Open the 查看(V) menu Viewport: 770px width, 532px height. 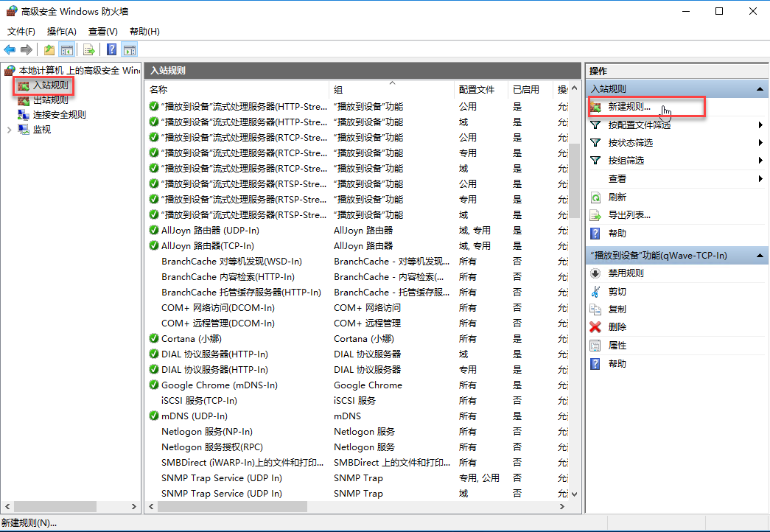click(x=103, y=32)
